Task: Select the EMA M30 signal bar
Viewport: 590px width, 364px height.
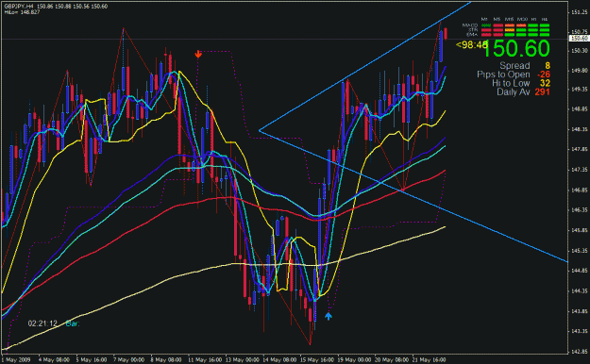Action: (521, 35)
